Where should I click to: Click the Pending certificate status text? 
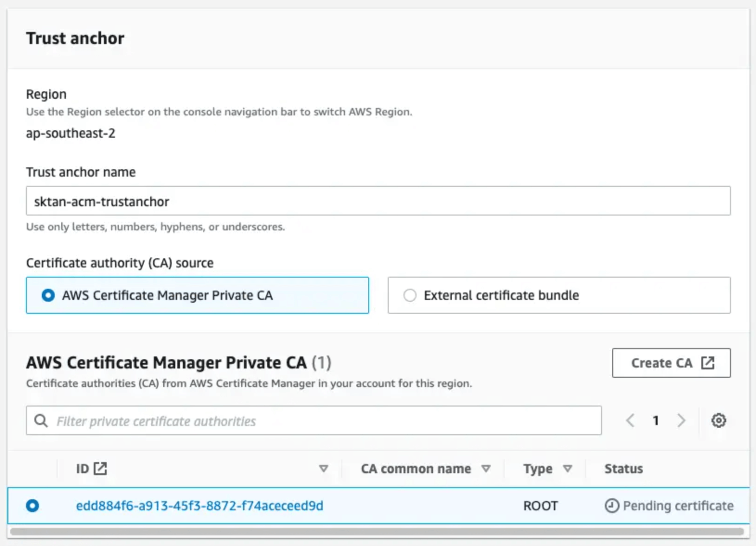pyautogui.click(x=678, y=506)
